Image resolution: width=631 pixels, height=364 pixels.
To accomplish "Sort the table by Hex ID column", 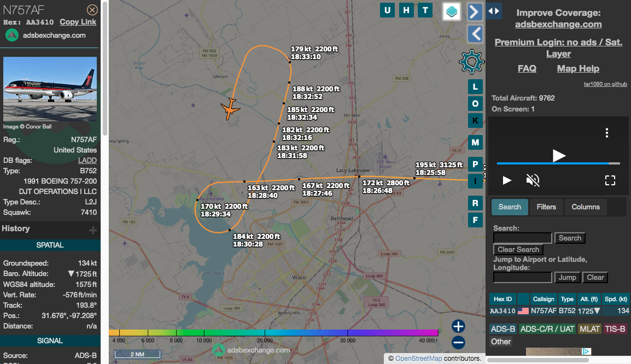I will tap(503, 300).
